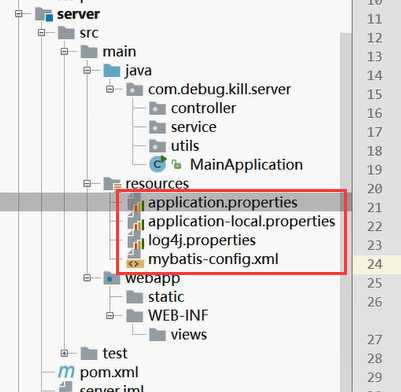This screenshot has height=392, width=401.
Task: Click line number 15 in the gutter
Action: [375, 94]
